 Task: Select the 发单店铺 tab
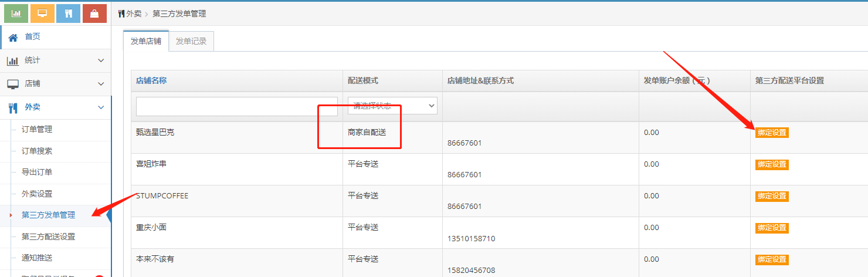[x=145, y=41]
